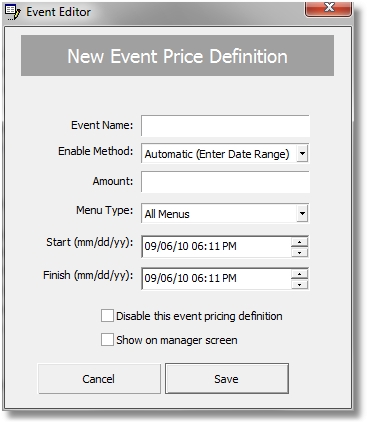368x425 pixels.
Task: Increase the Finish date with up arrow
Action: pos(299,274)
